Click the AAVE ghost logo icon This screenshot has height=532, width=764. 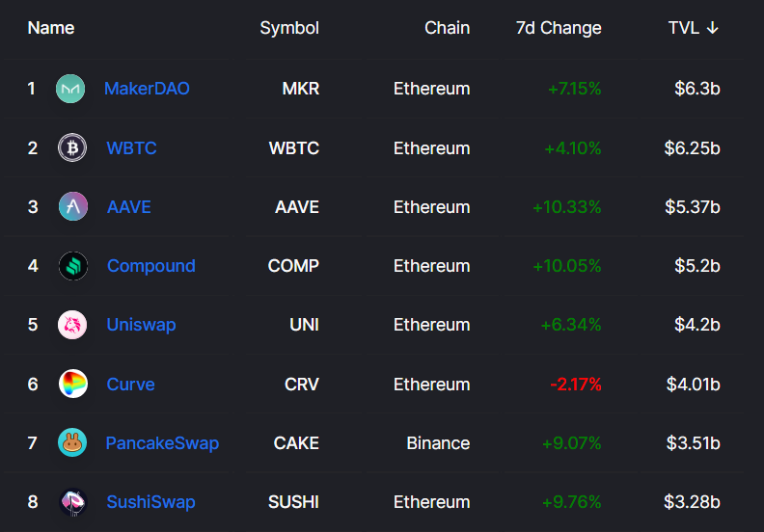pos(72,206)
